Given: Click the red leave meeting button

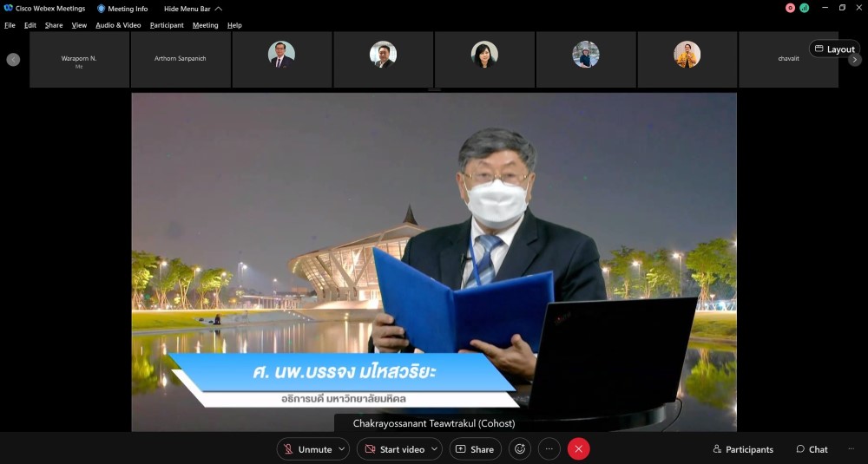Looking at the screenshot, I should point(578,449).
